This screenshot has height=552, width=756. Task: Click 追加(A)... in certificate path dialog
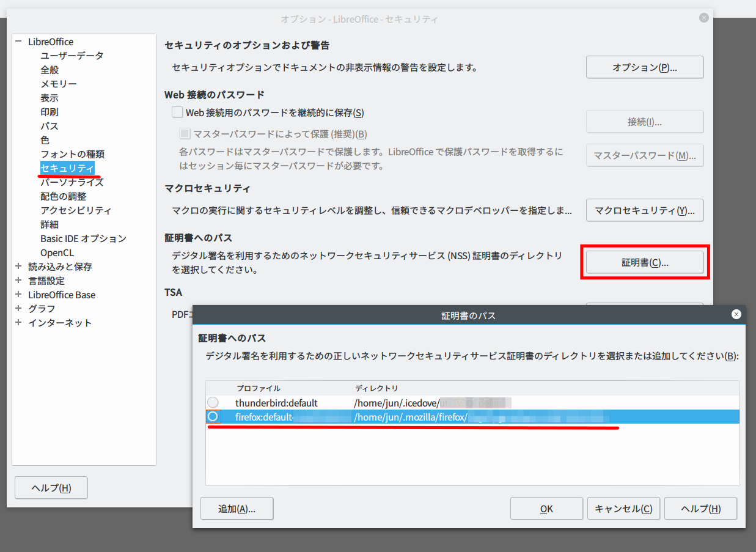tap(237, 509)
